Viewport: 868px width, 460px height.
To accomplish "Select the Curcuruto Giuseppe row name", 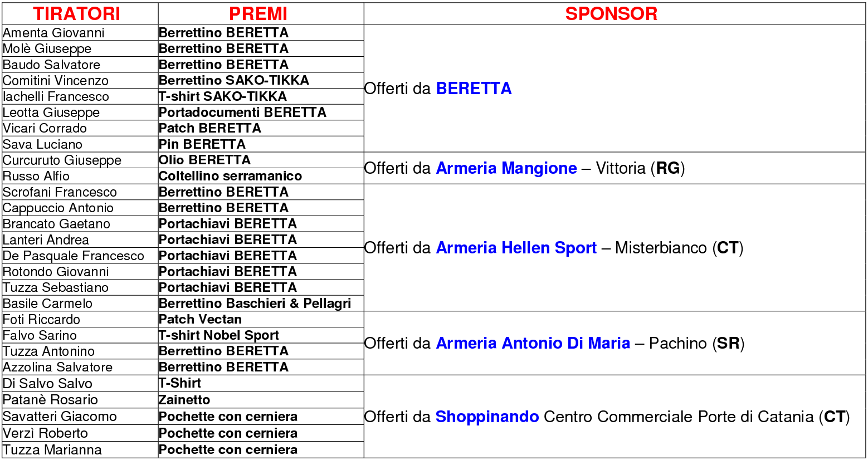I will point(80,160).
